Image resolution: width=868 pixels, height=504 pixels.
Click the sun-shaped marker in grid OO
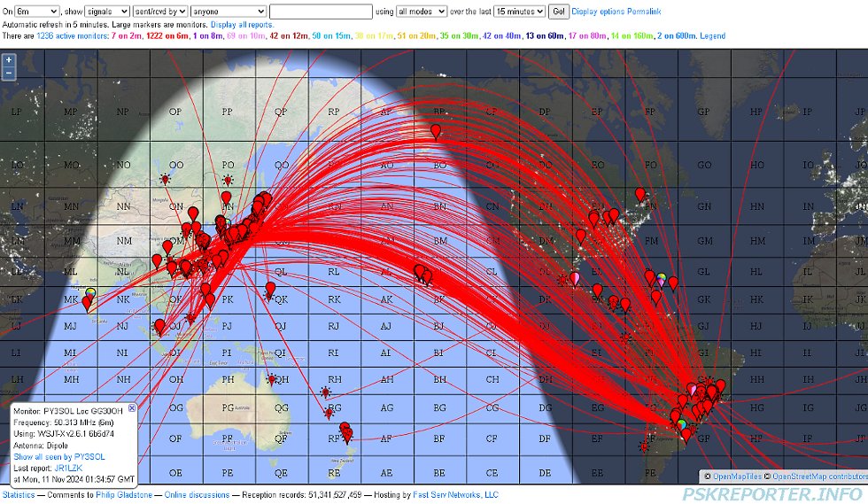pos(165,180)
